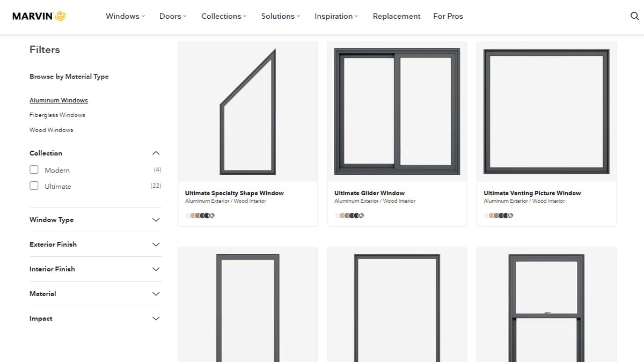Viewport: 644px width, 362px height.
Task: Click the Ultimate Specialty Shape Window image
Action: click(x=247, y=112)
